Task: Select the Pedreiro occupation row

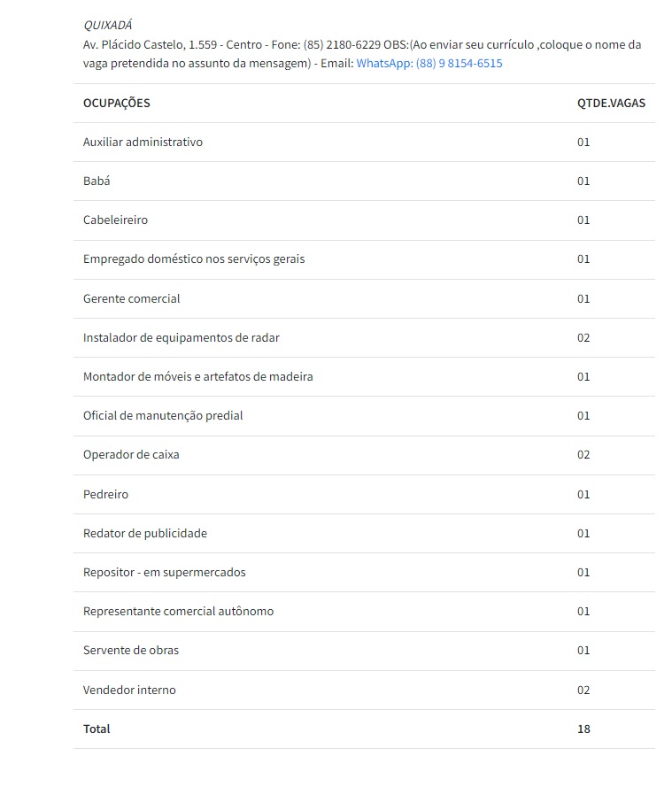Action: 105,494
